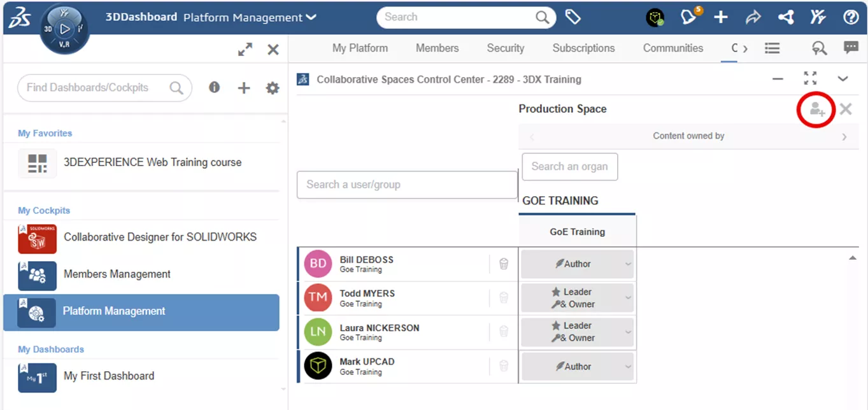This screenshot has height=410, width=868.
Task: Click the plus add icon in top bar
Action: pos(721,17)
